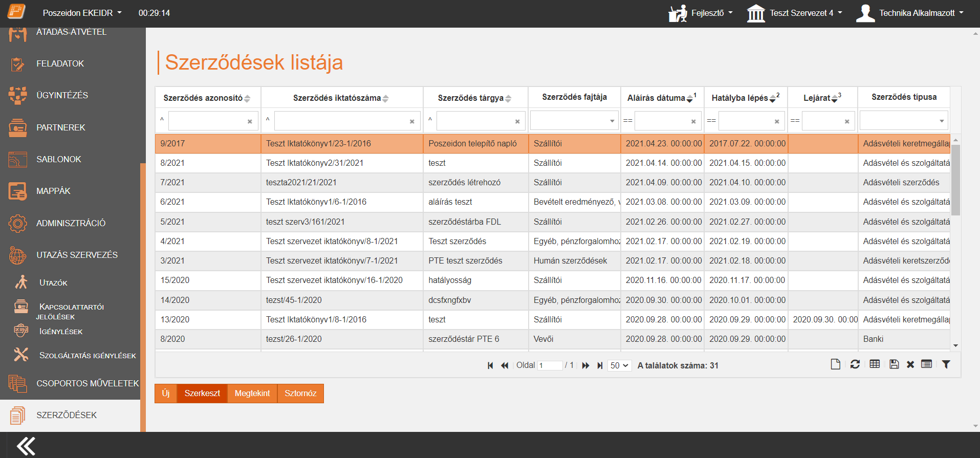Click the new document icon in the grid toolbar
Screen dimensions: 980x458
836,364
